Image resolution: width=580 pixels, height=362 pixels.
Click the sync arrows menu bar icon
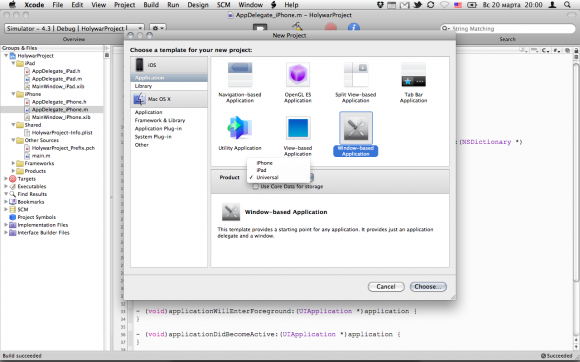[431, 5]
